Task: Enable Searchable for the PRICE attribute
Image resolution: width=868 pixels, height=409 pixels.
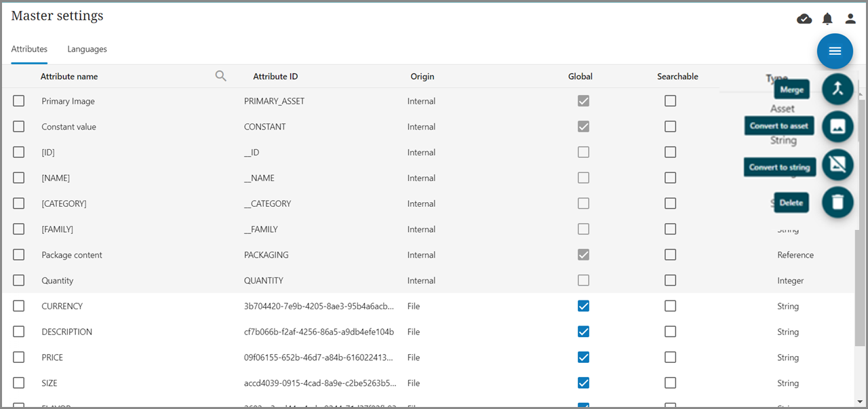Action: (670, 357)
